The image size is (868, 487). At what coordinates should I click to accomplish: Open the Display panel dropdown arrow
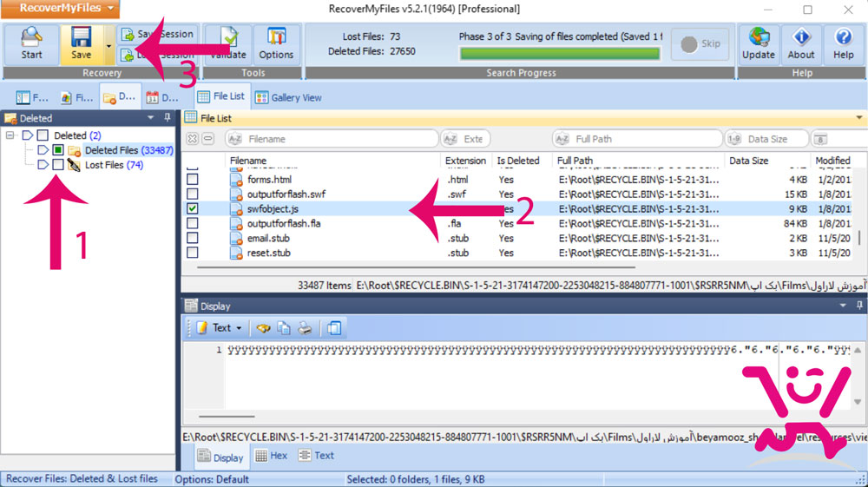coord(843,306)
